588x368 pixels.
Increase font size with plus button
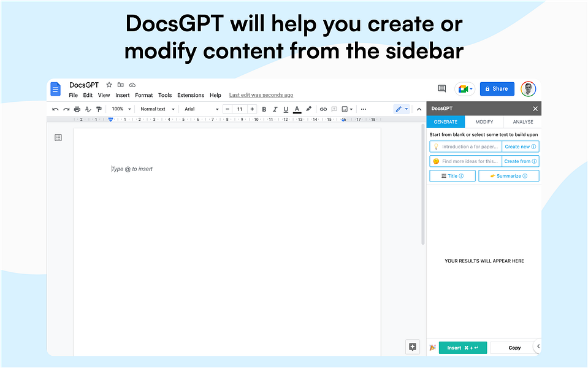coord(253,109)
